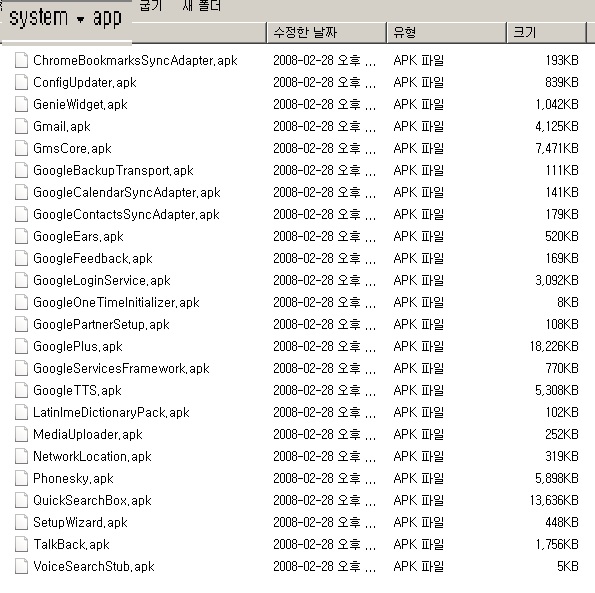Viewport: 595px width, 593px height.
Task: Click the 8KB size value
Action: [x=568, y=302]
